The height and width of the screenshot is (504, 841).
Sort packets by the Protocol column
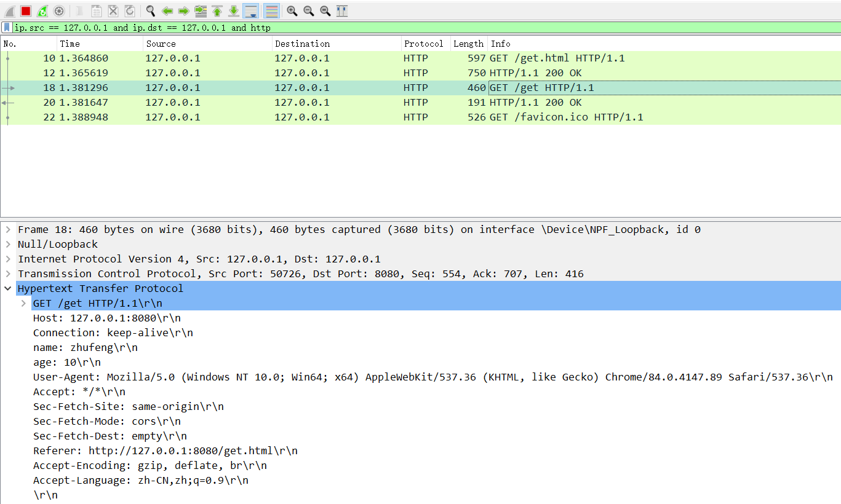[423, 44]
